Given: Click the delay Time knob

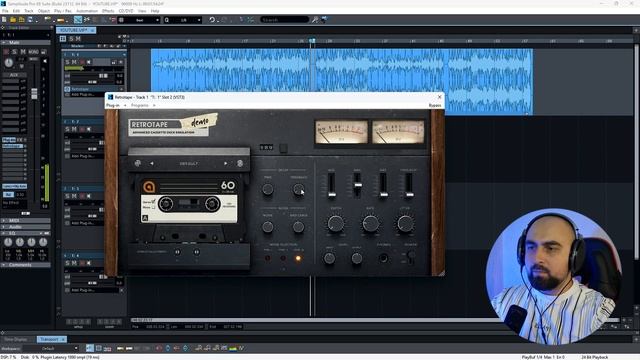Looking at the screenshot, I should click(x=268, y=189).
